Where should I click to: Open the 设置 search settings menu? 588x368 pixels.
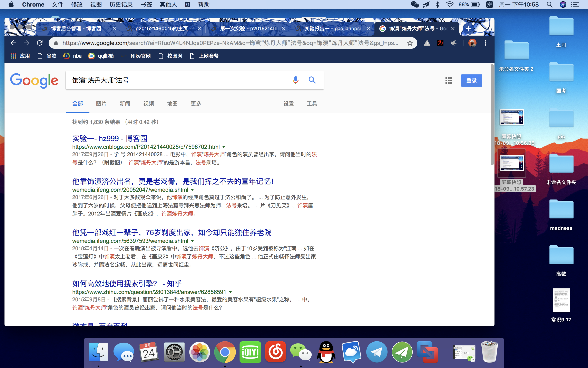(x=289, y=104)
